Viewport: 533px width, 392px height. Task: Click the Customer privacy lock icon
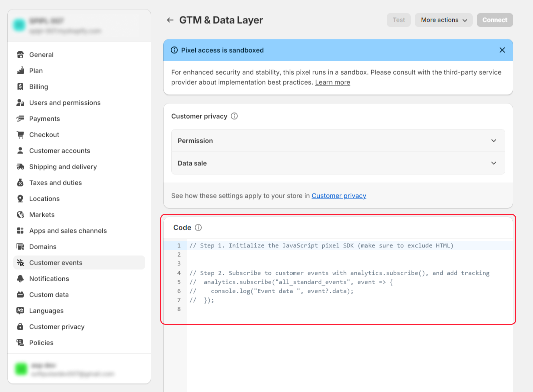pos(20,327)
